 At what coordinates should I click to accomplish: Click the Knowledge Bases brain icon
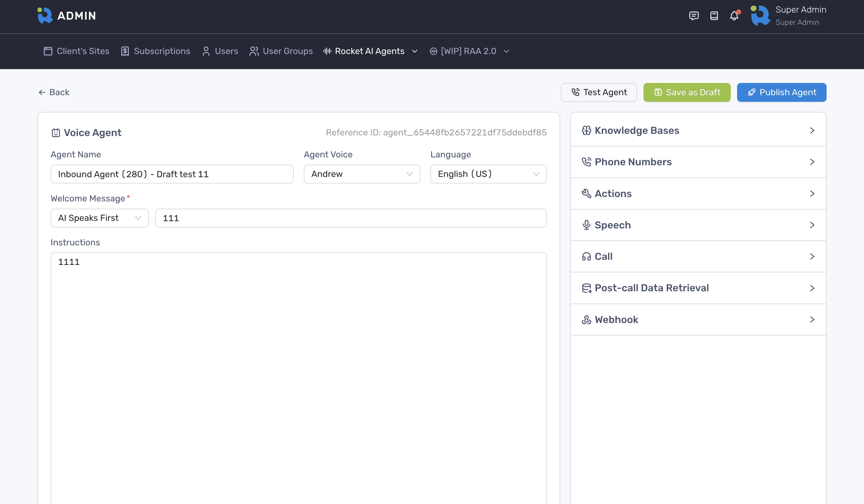[586, 131]
